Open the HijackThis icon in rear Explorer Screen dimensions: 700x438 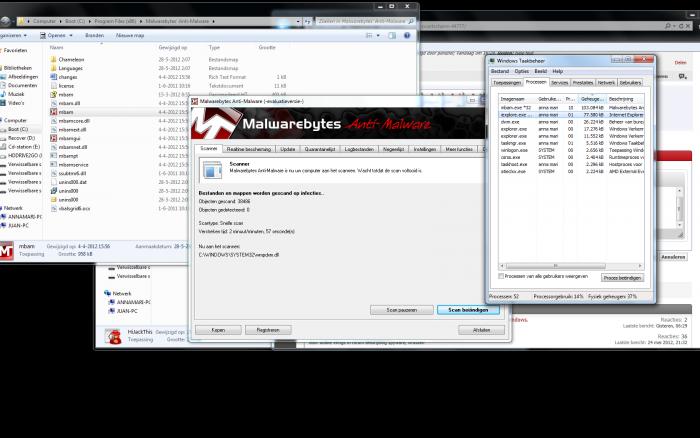point(113,336)
